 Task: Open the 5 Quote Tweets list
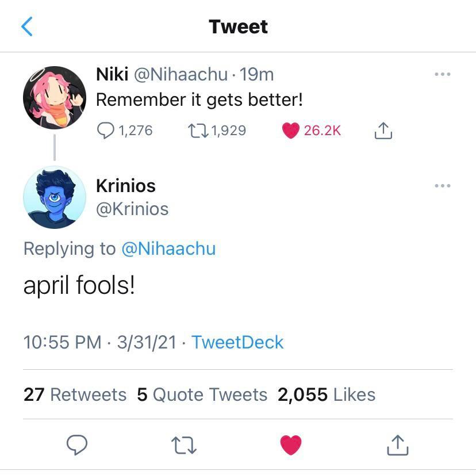[x=202, y=394]
